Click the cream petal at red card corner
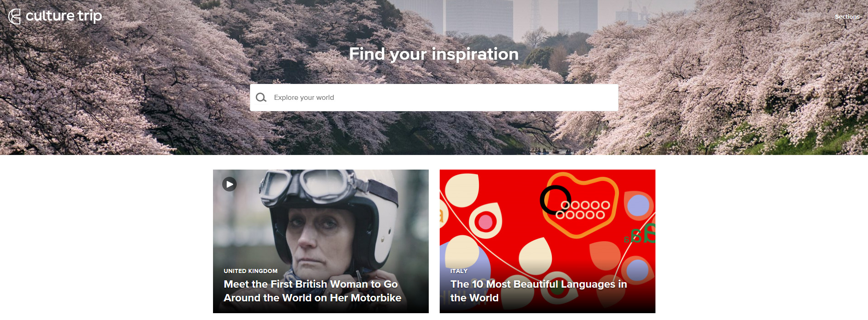Screen dimensions: 868x320 [x=462, y=189]
